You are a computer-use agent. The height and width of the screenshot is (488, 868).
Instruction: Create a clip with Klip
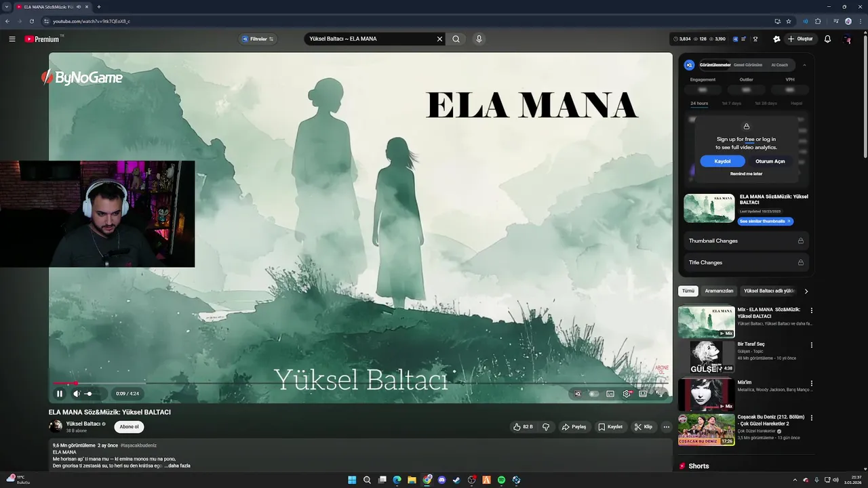coord(643,427)
